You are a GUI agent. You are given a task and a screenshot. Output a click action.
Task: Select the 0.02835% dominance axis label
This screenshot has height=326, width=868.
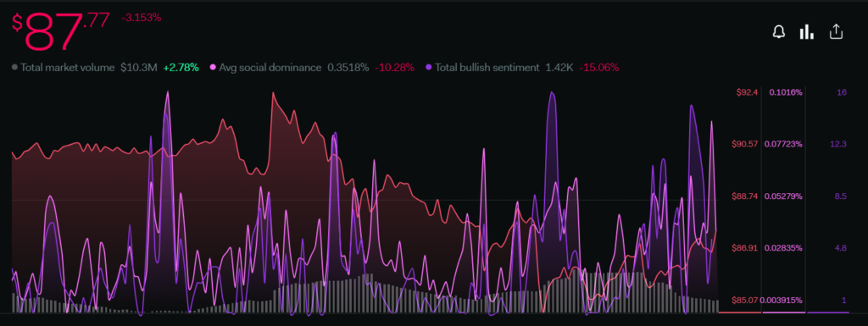(783, 247)
